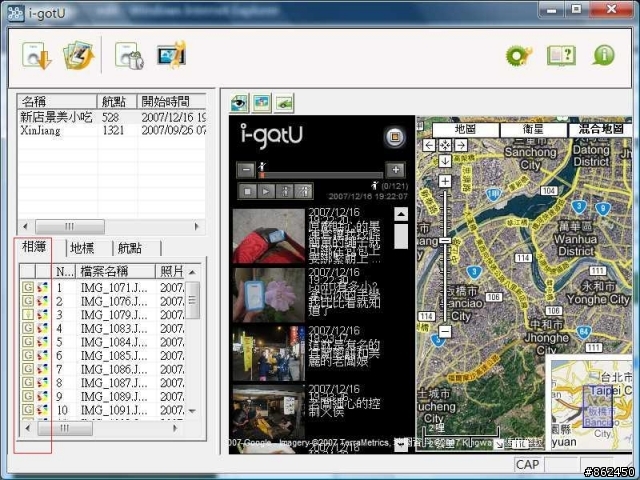Click the playback timeline progress marker

262,175
